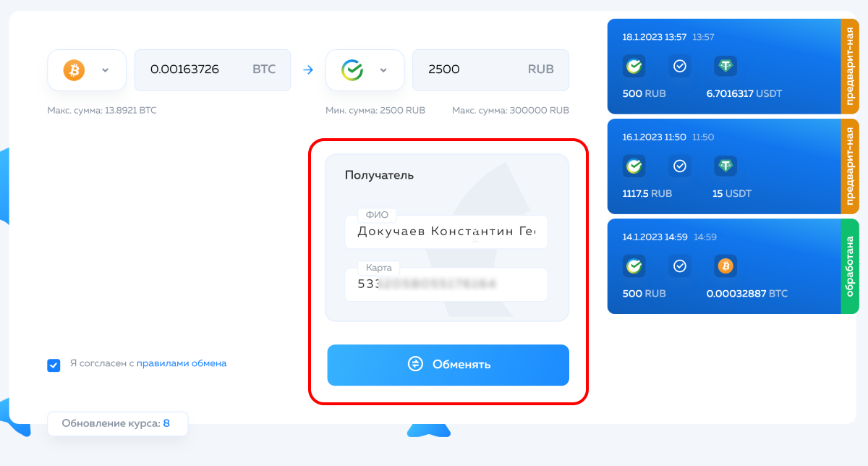This screenshot has height=466, width=868.
Task: Click the Карта card number field
Action: coord(446,285)
